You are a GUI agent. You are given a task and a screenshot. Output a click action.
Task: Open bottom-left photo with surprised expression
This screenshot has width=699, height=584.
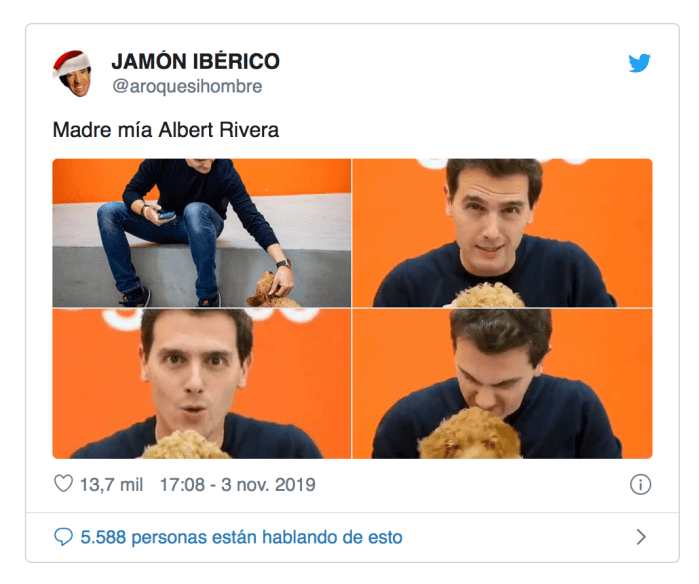[x=201, y=383]
